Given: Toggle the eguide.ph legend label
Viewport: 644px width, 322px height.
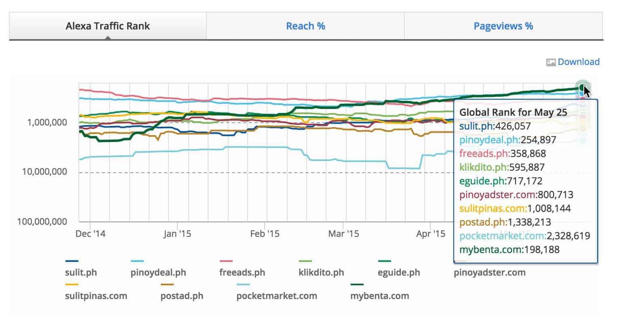Looking at the screenshot, I should (x=399, y=272).
